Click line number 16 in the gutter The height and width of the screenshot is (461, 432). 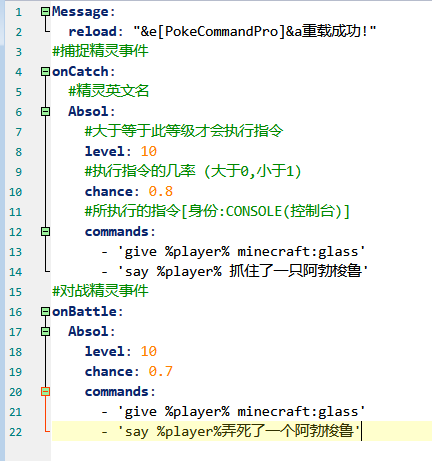[16, 312]
